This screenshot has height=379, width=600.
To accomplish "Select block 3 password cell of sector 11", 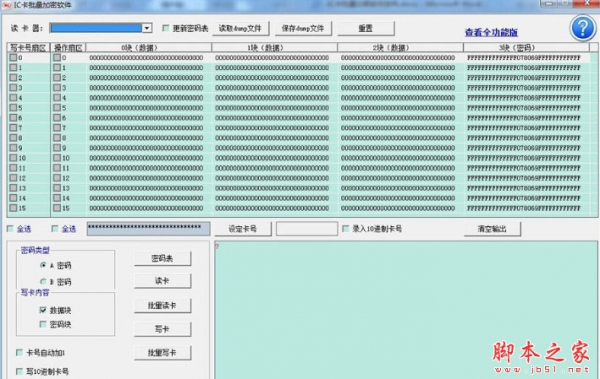I will [526, 168].
